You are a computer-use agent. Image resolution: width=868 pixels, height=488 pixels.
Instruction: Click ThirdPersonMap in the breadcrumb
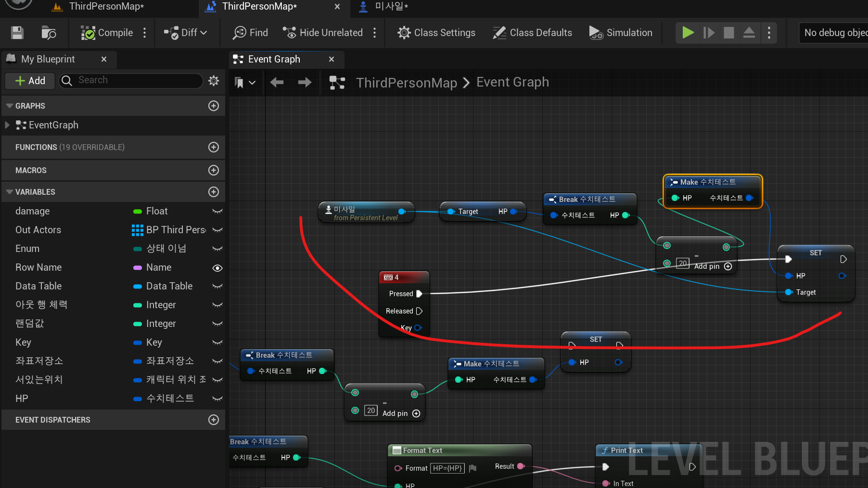[407, 83]
